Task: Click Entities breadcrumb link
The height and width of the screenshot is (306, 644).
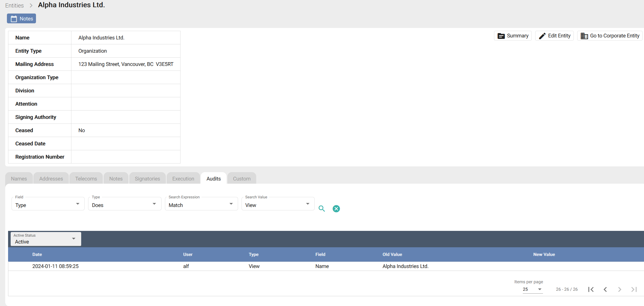Action: tap(14, 5)
